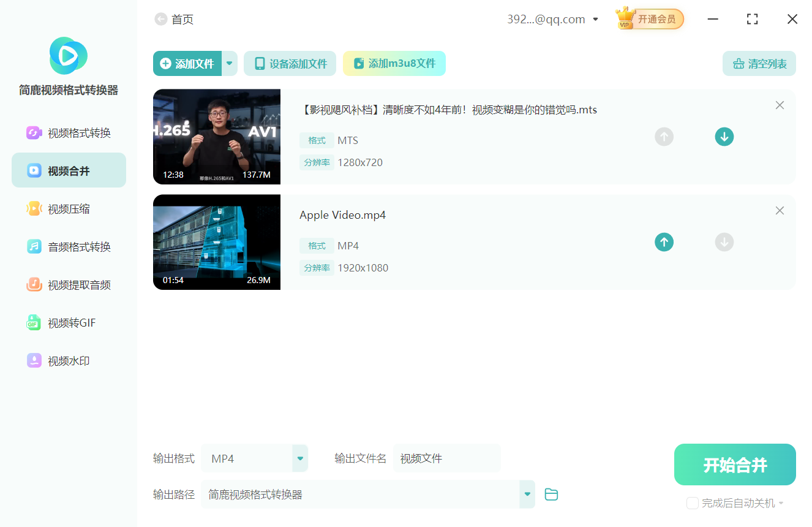Browse for output folder via folder icon
The height and width of the screenshot is (527, 812).
pyautogui.click(x=551, y=494)
